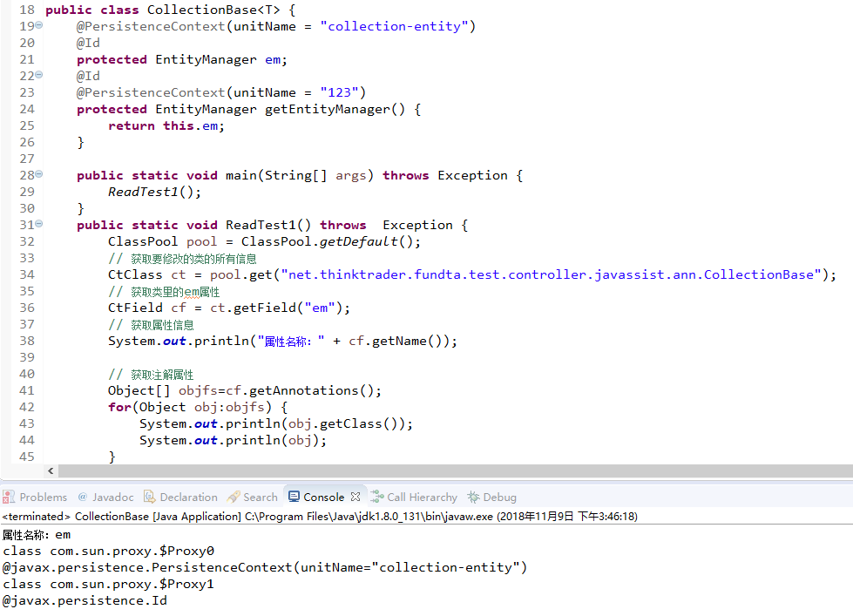Switch to the Problems tab
Viewport: 853px width, 616px height.
pyautogui.click(x=42, y=497)
